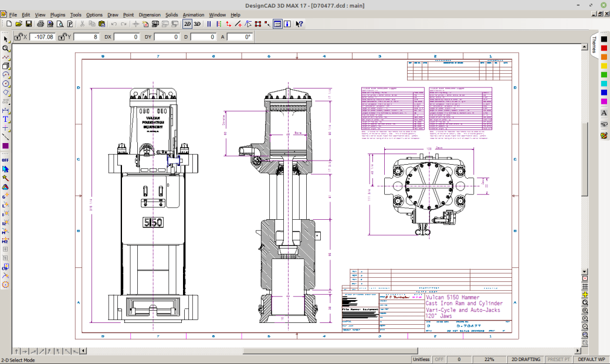Activate the What's This help pointer
The width and height of the screenshot is (610, 364).
tap(300, 23)
